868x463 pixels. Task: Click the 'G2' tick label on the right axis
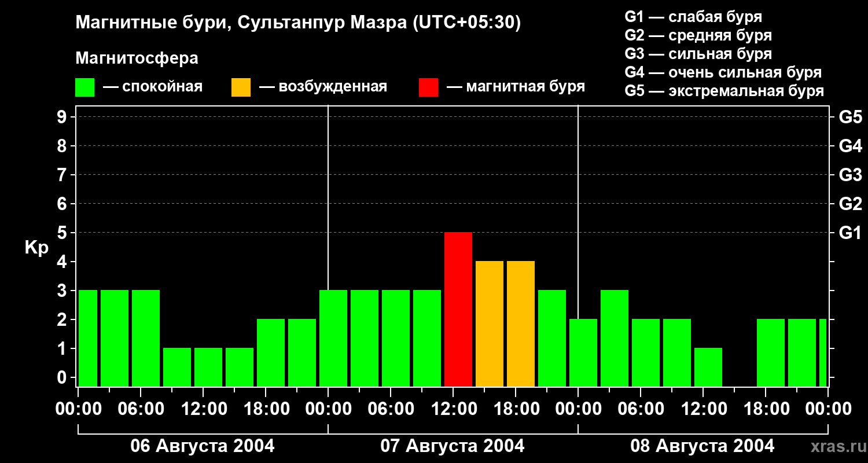coord(850,204)
